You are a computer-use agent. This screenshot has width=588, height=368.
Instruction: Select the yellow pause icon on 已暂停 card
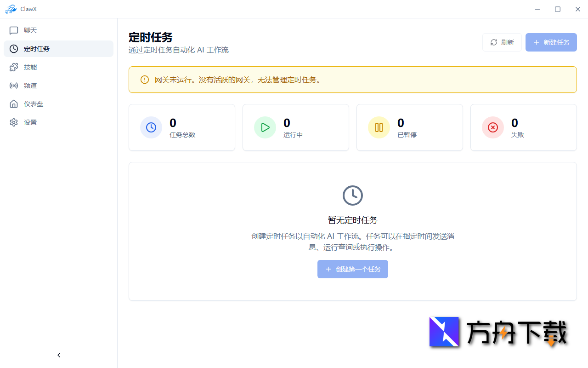(379, 127)
